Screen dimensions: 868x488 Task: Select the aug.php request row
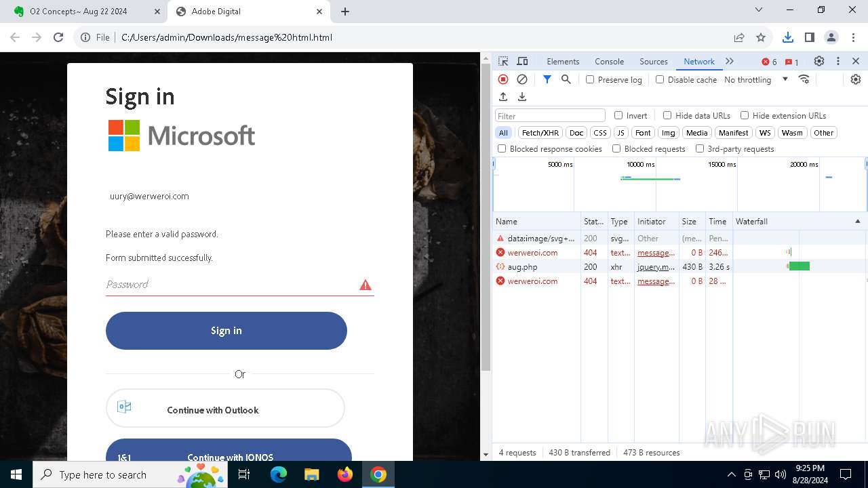(679, 267)
